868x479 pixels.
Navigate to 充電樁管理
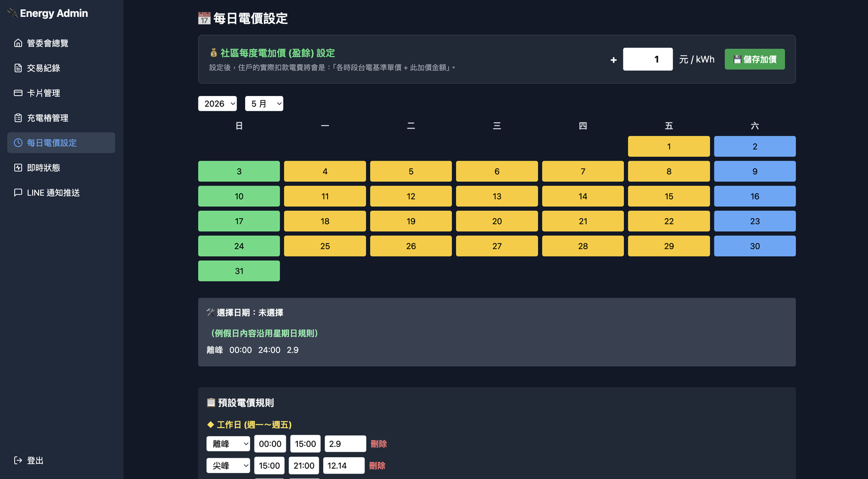tap(61, 118)
